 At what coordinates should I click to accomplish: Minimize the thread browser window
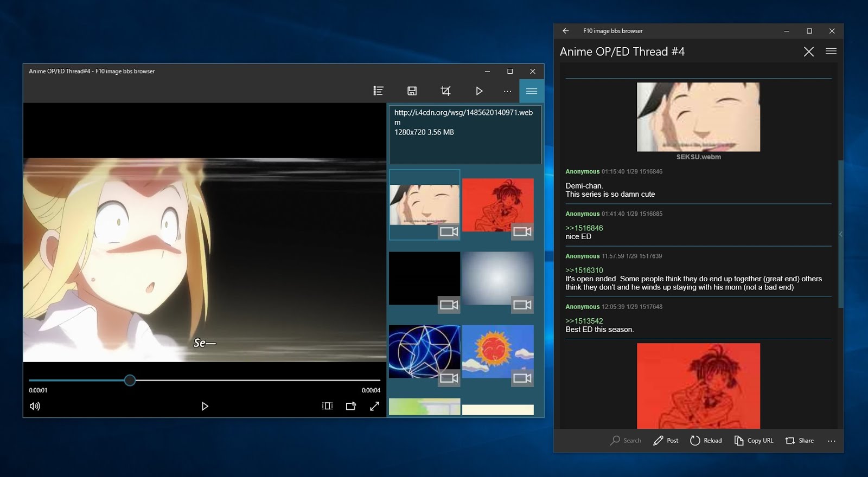tap(786, 31)
